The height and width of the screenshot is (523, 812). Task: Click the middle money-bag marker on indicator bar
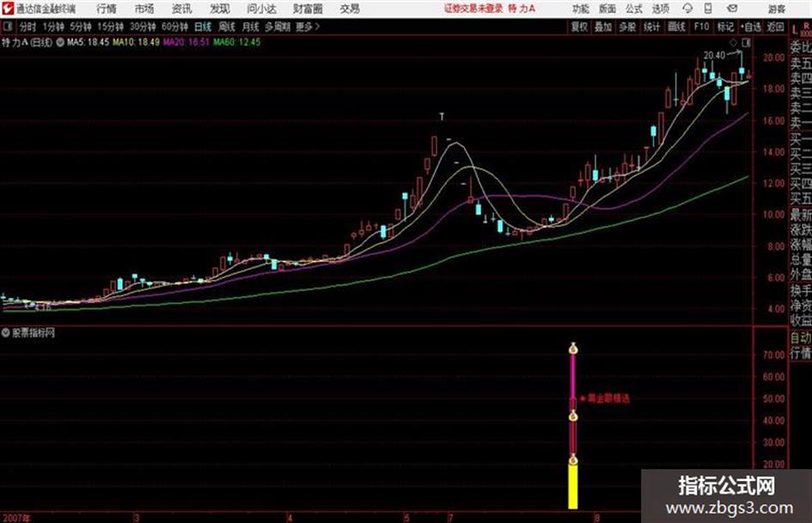point(573,416)
